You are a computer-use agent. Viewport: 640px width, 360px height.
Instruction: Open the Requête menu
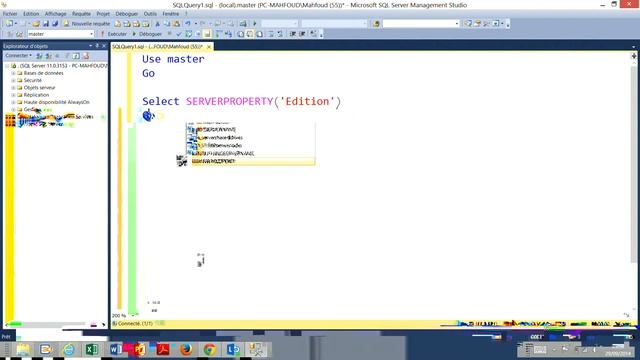click(81, 13)
